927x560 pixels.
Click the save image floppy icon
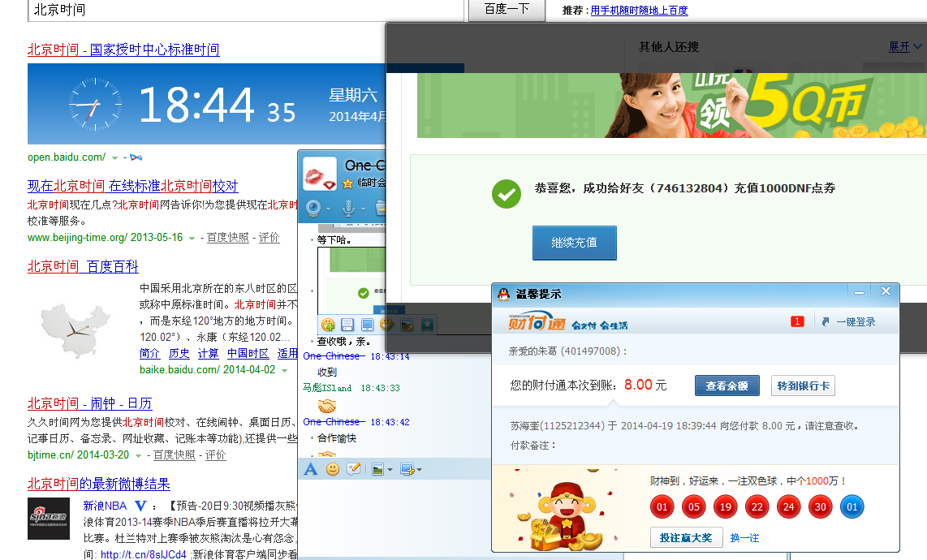coord(347,325)
